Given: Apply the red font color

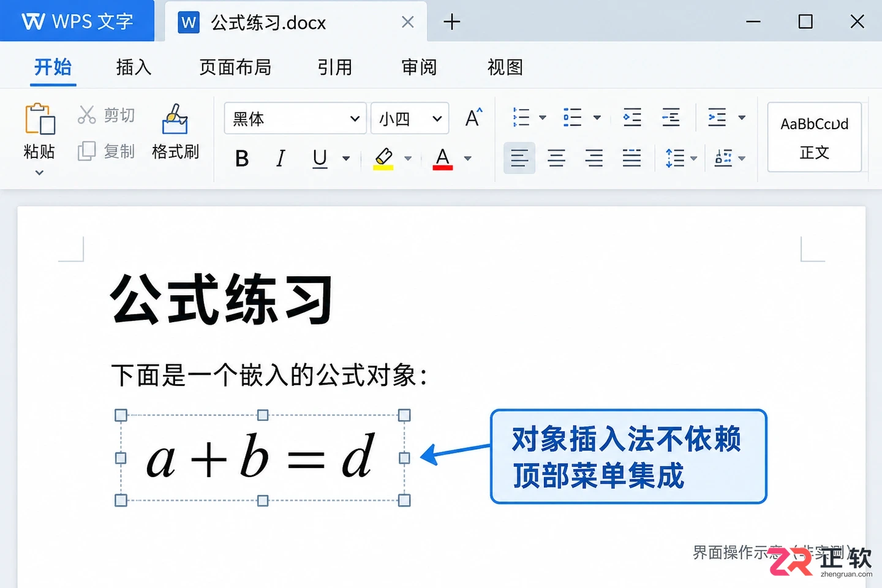Looking at the screenshot, I should click(443, 159).
